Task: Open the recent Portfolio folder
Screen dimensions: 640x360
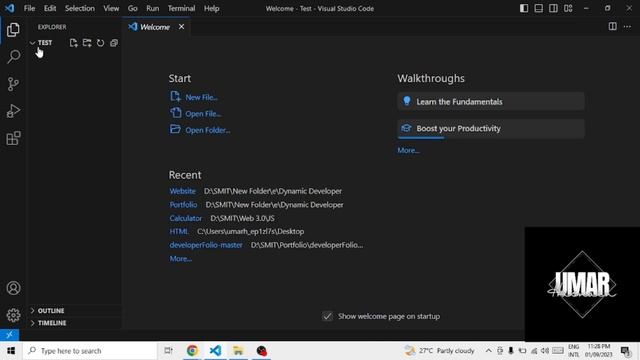Action: coord(183,204)
